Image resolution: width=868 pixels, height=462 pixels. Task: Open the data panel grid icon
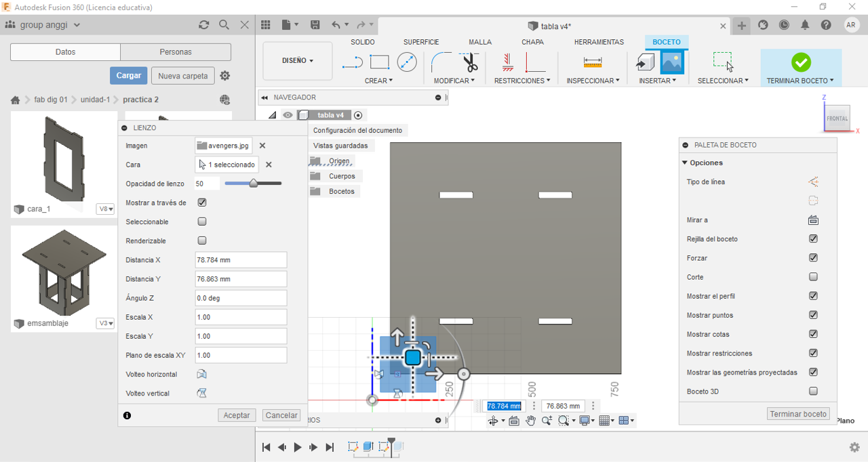[266, 25]
